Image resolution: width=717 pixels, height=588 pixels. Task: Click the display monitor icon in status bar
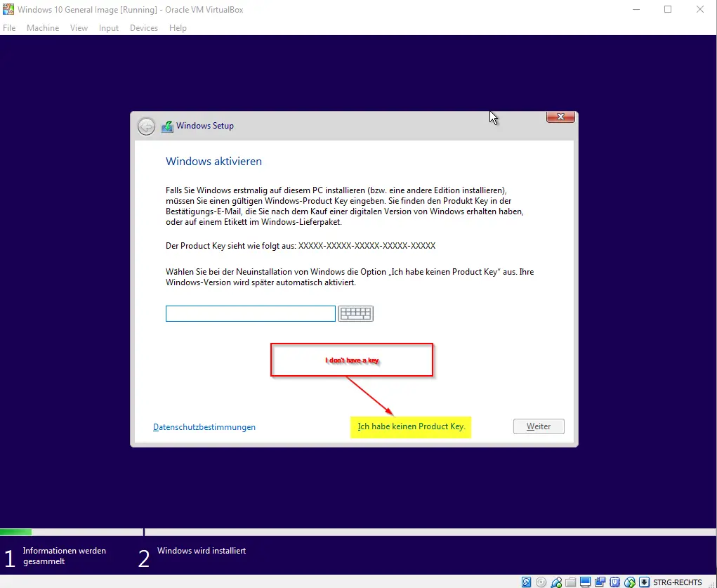pos(585,582)
